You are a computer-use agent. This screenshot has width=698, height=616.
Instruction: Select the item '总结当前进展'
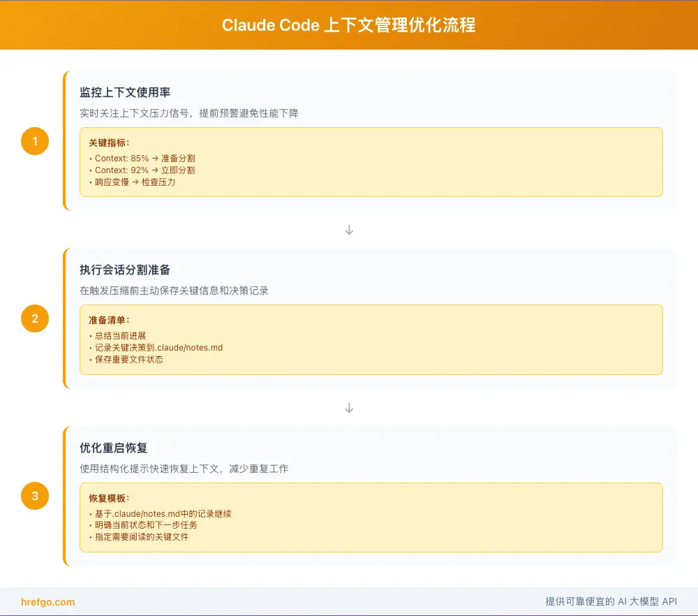point(120,335)
